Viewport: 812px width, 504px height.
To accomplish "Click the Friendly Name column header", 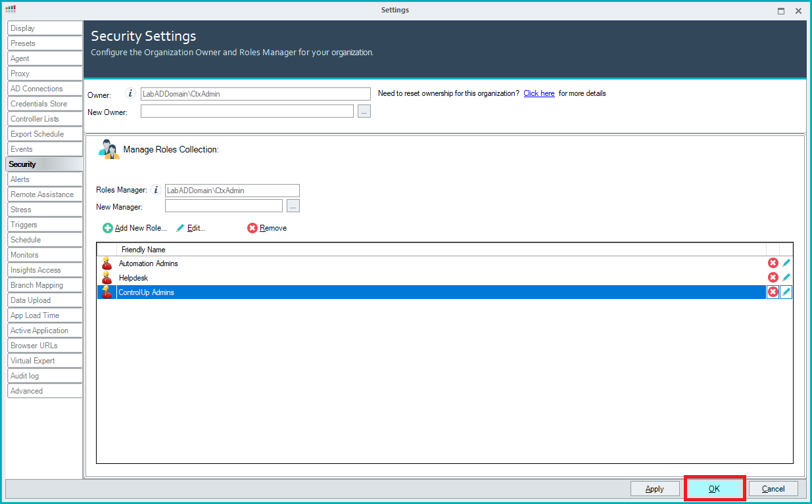I will coord(143,250).
